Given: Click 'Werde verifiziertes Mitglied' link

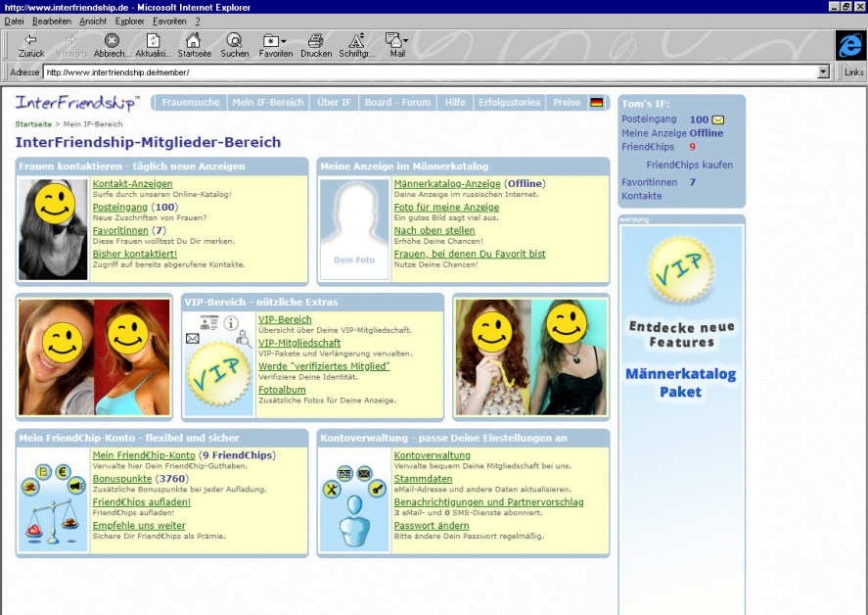Looking at the screenshot, I should click(x=324, y=365).
